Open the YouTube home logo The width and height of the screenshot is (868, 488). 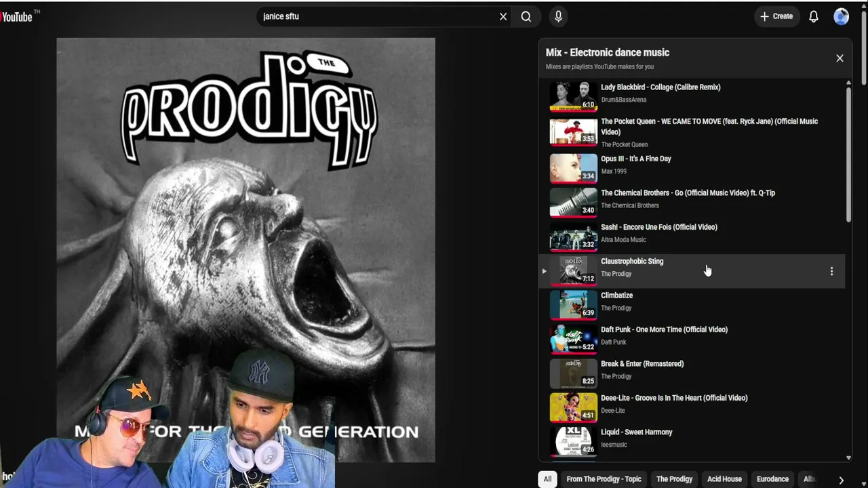click(17, 16)
